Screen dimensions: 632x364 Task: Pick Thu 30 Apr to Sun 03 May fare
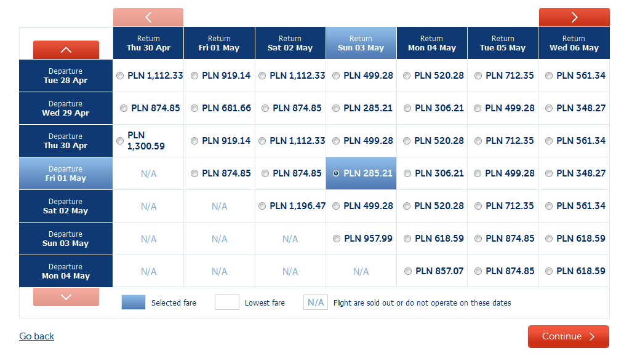point(336,141)
